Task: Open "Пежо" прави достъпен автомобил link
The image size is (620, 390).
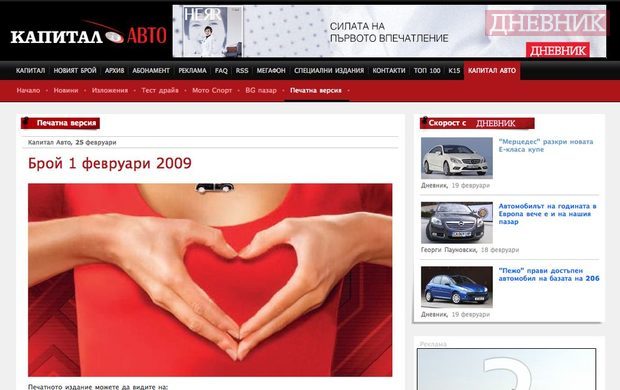Action: pyautogui.click(x=549, y=275)
